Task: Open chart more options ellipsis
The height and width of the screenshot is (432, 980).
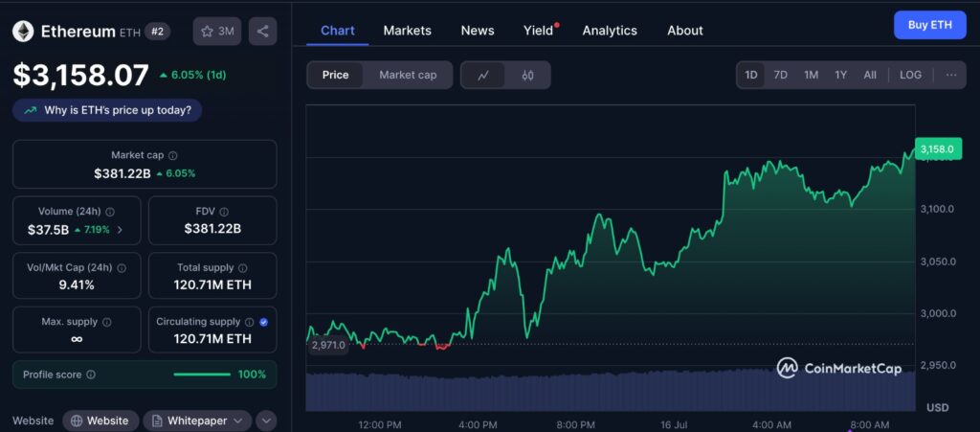Action: click(x=951, y=75)
